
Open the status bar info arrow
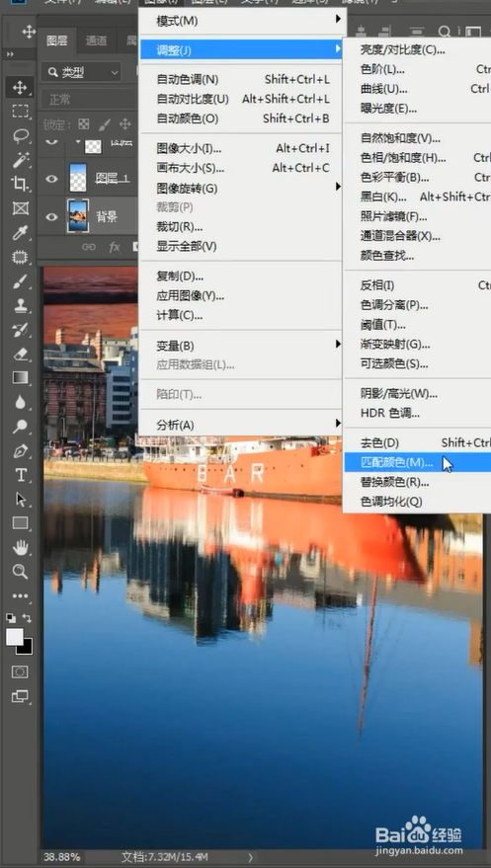[250, 857]
